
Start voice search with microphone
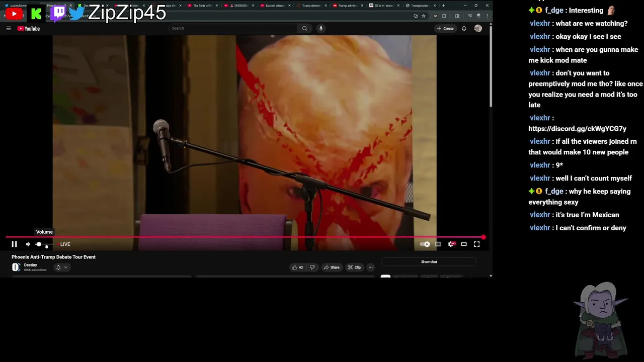320,28
